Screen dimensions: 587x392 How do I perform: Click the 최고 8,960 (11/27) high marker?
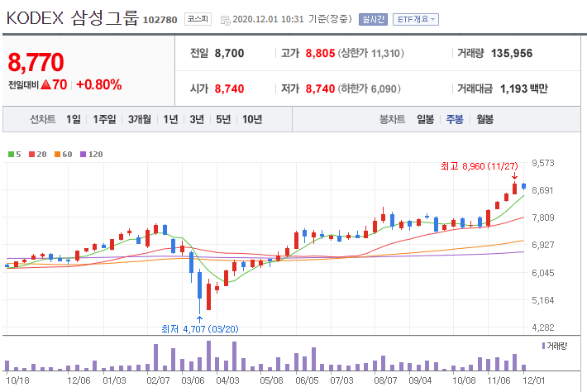click(480, 166)
